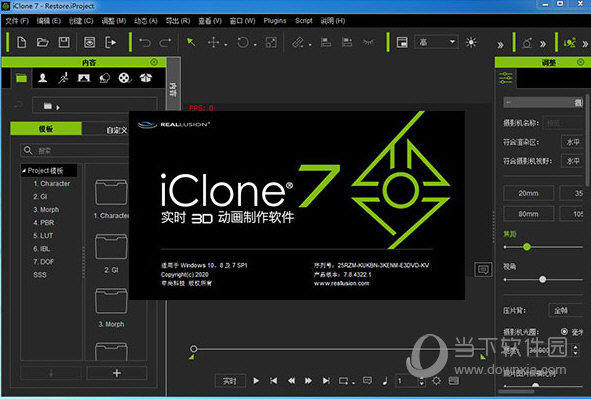This screenshot has height=399, width=591.
Task: Open the 编辑 (E) menu
Action: point(49,21)
